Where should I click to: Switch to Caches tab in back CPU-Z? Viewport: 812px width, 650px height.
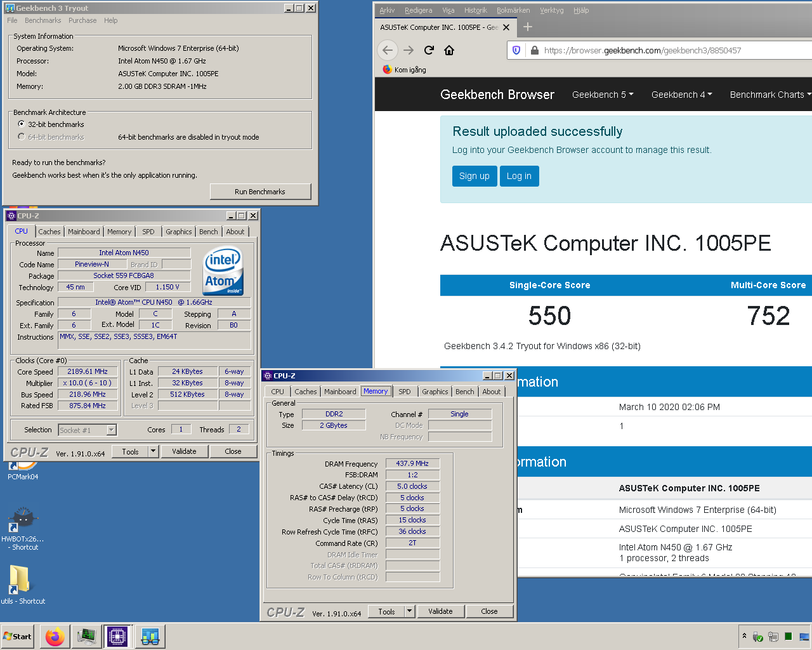[x=49, y=232]
